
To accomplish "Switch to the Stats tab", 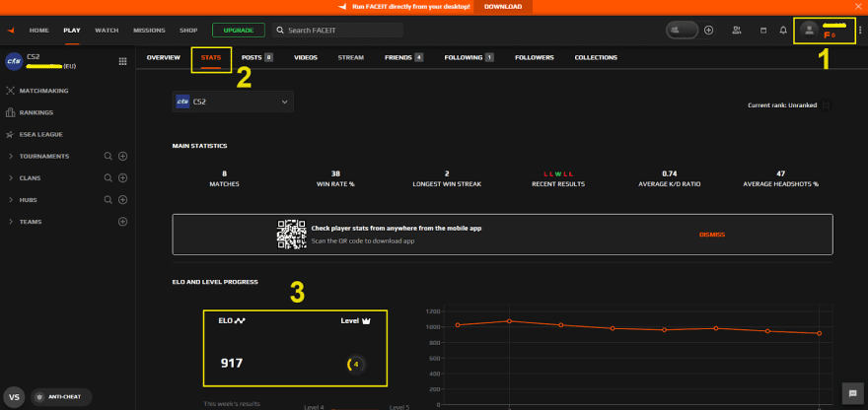I will [x=211, y=58].
